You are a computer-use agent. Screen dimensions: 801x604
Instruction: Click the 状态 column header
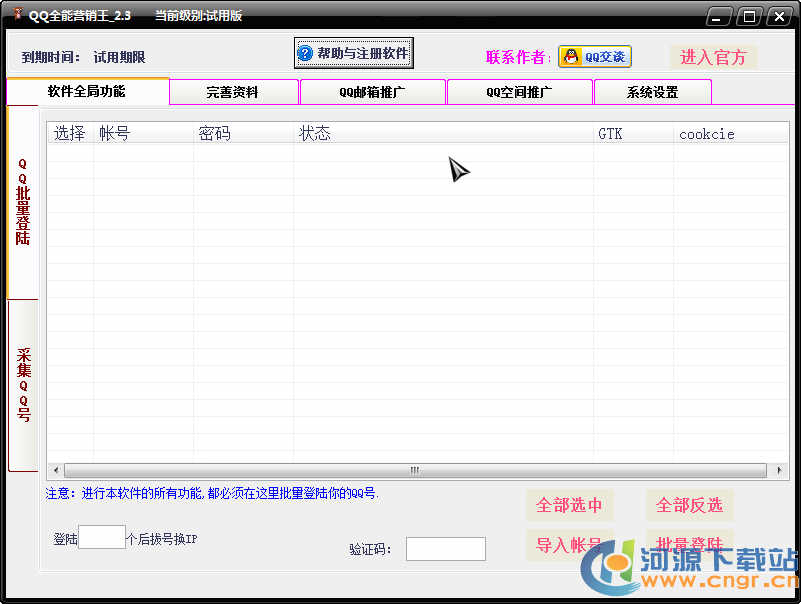[x=443, y=133]
